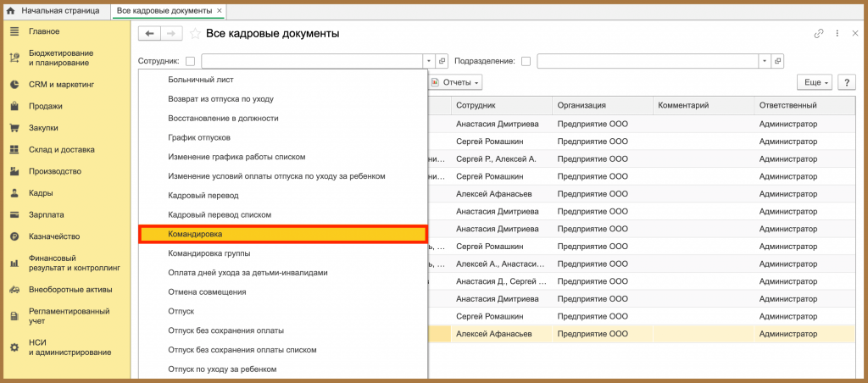Add page to favorites with star icon
Image resolution: width=868 pixels, height=383 pixels.
[x=195, y=34]
